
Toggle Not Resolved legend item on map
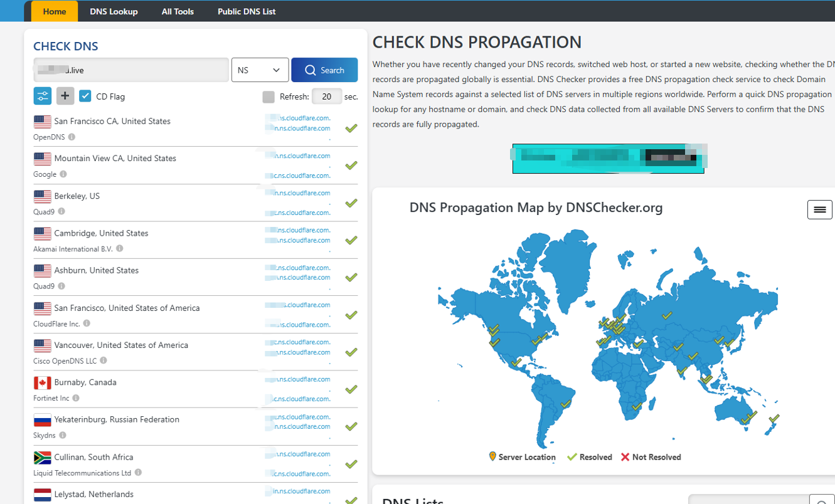[651, 457]
